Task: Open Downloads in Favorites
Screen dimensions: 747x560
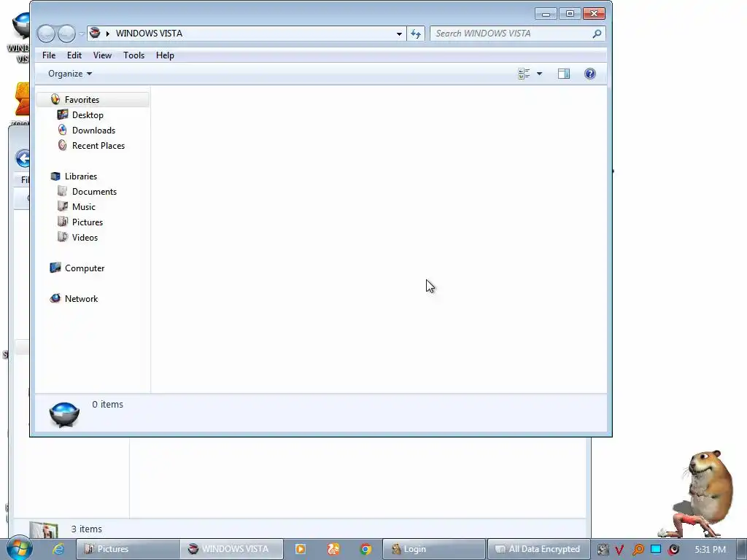Action: (93, 131)
